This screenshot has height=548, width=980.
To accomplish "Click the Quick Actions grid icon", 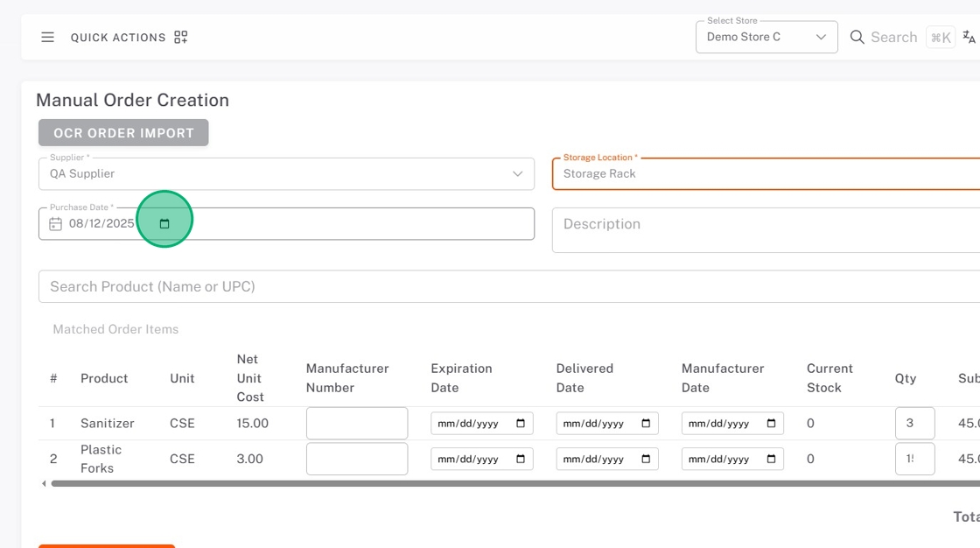I will [181, 37].
